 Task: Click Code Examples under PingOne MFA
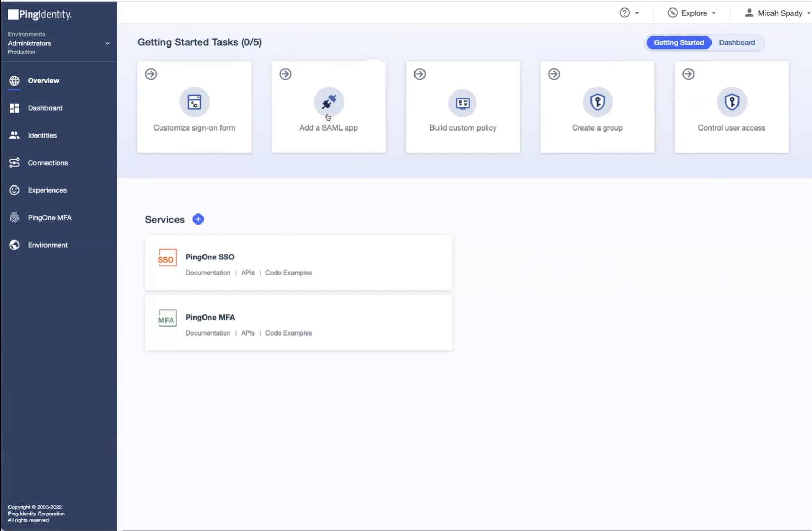point(289,333)
